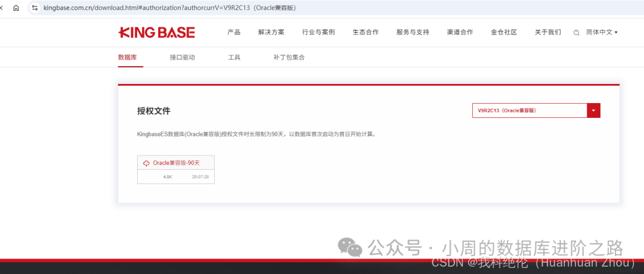The image size is (644, 274).
Task: Click the 关于我们 navigation link
Action: pos(547,32)
